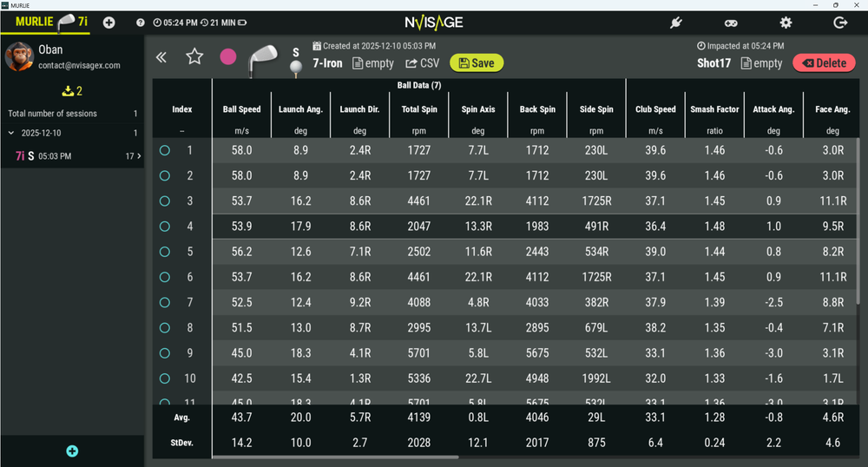Click Total number of sessions row
The width and height of the screenshot is (868, 467).
(x=72, y=114)
